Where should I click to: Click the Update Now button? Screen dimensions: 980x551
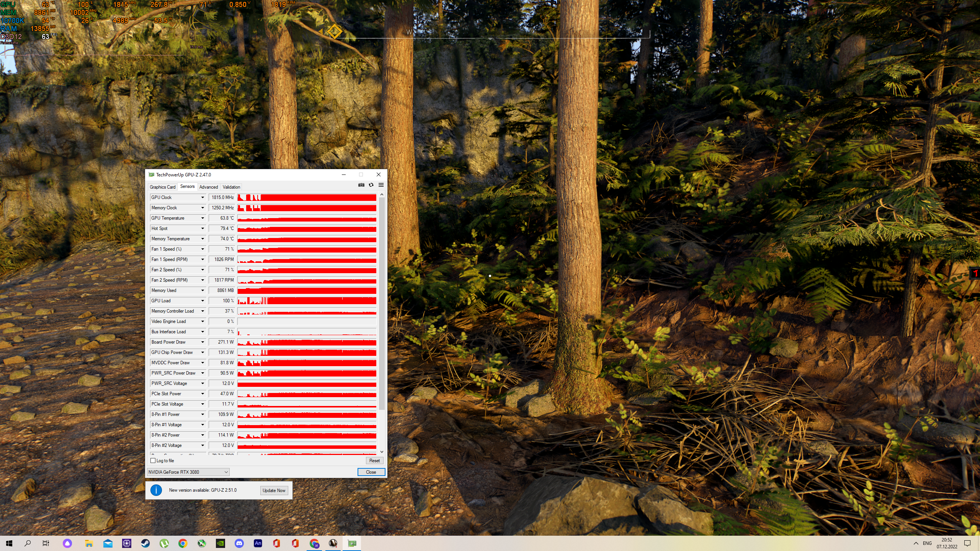[274, 491]
